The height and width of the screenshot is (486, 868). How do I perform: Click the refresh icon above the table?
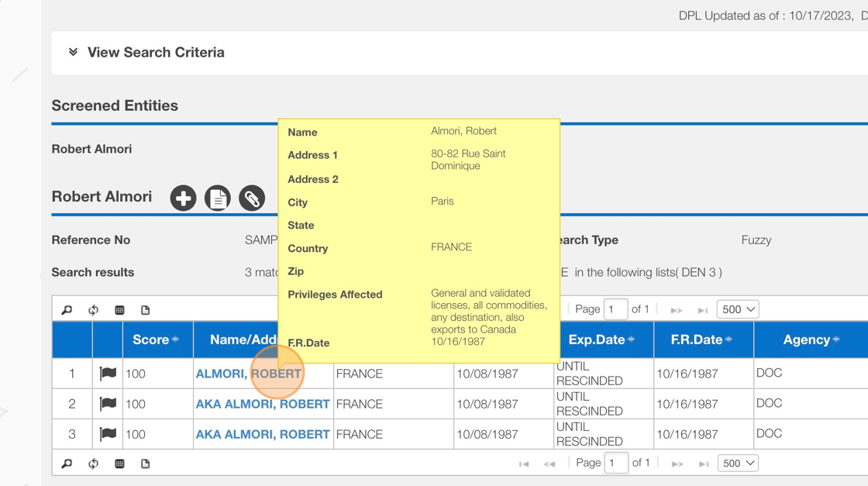click(x=94, y=310)
